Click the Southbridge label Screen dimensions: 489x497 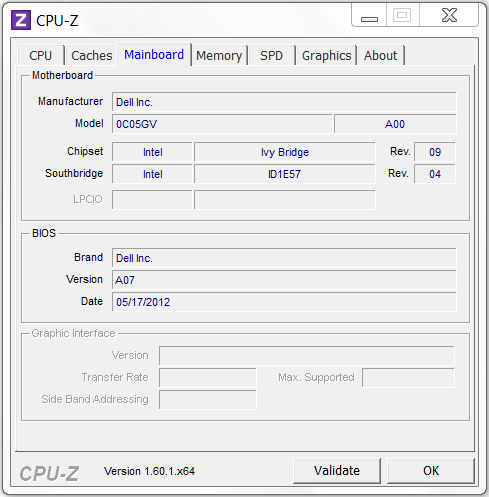pos(74,173)
